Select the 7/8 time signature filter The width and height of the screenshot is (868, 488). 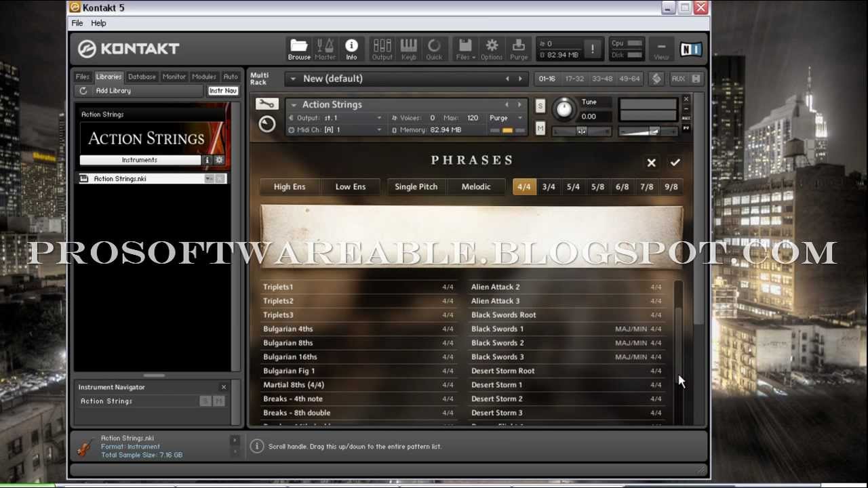click(647, 187)
